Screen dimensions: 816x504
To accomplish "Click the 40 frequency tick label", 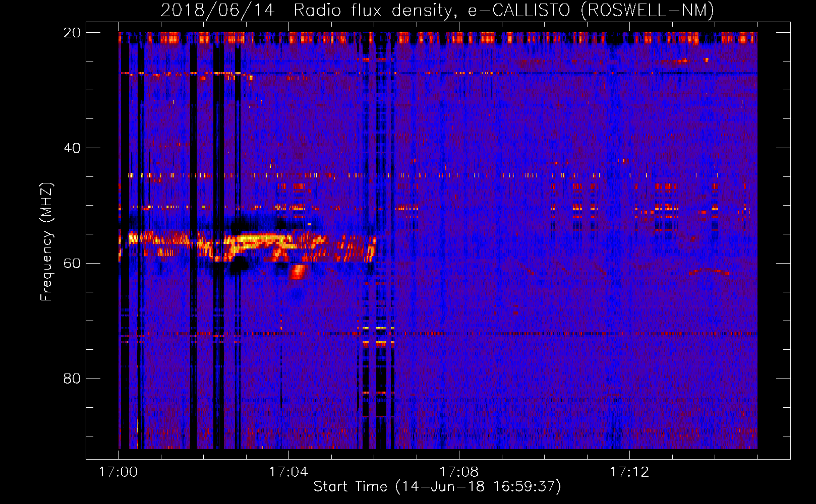I will click(72, 148).
